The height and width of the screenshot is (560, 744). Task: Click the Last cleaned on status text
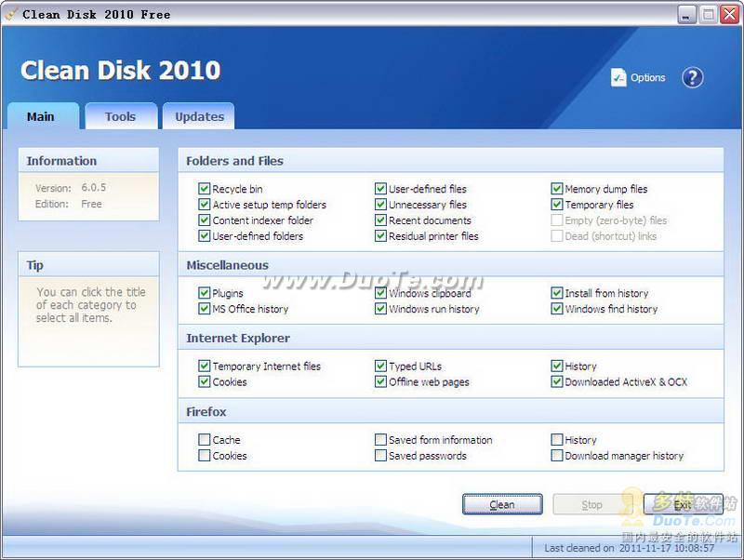click(x=630, y=548)
